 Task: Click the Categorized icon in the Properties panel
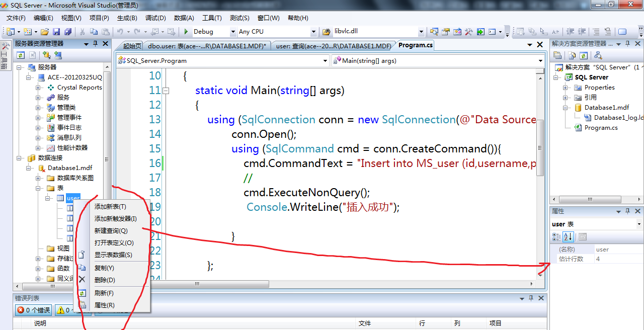tap(557, 237)
